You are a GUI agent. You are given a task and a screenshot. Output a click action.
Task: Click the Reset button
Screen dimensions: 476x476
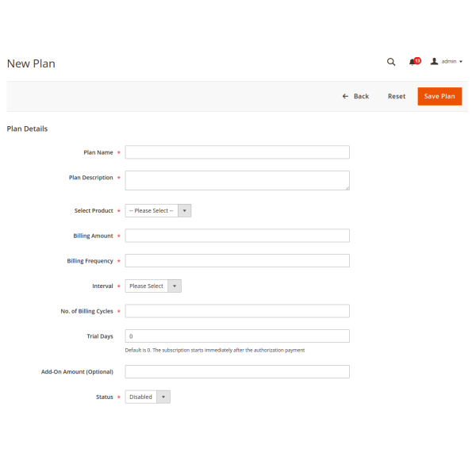coord(396,96)
